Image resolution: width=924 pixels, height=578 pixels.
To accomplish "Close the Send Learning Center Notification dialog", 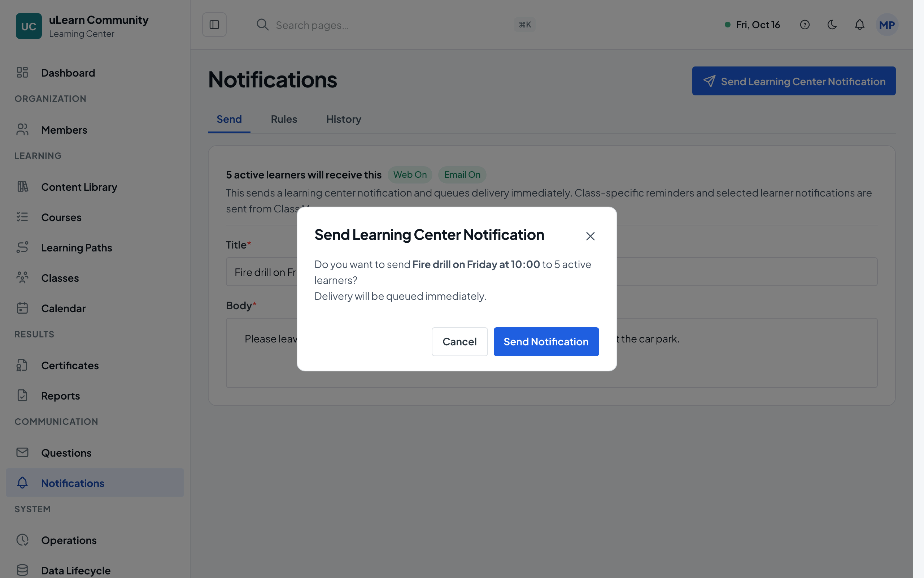I will tap(590, 236).
